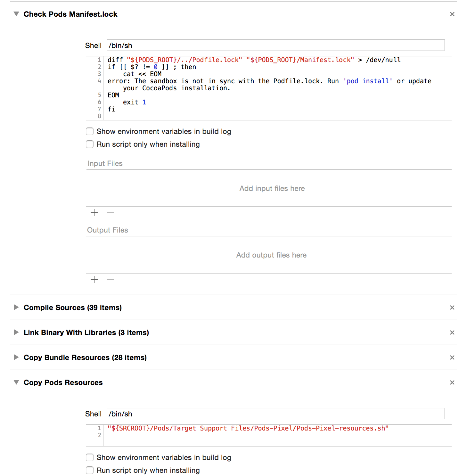This screenshot has height=476, width=467.
Task: Add an input file with plus icon
Action: 94,213
